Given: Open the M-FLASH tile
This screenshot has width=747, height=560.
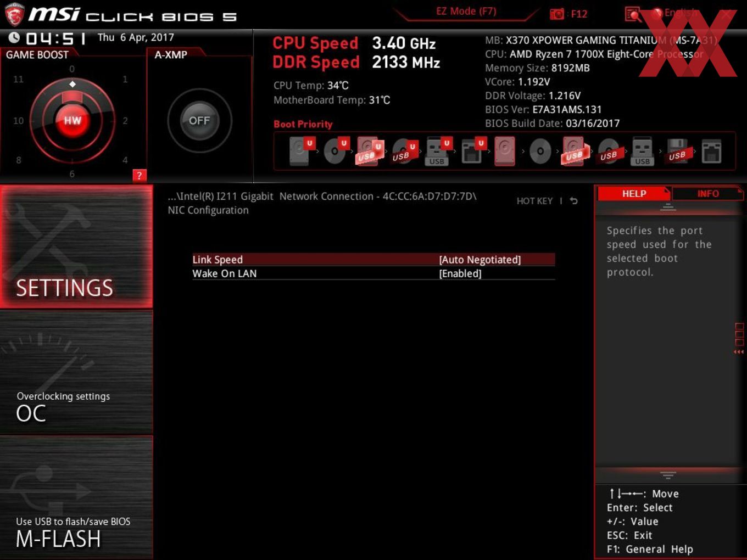Looking at the screenshot, I should click(x=76, y=497).
